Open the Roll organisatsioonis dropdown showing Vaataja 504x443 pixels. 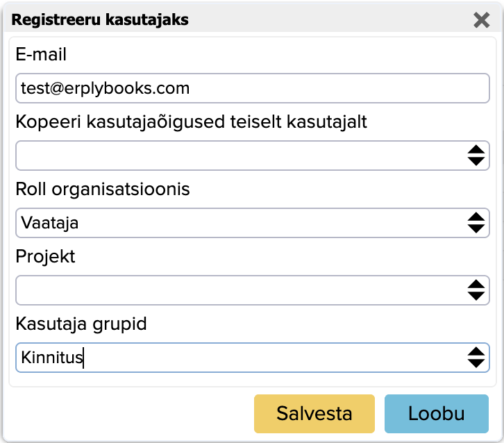click(252, 223)
